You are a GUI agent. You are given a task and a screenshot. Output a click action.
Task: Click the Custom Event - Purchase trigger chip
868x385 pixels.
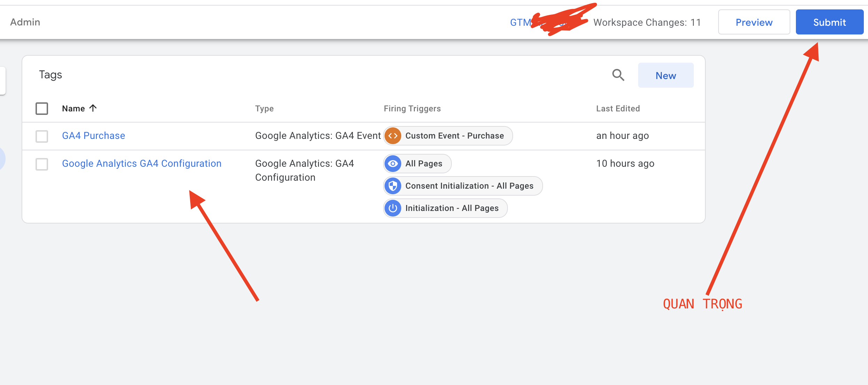pyautogui.click(x=454, y=136)
